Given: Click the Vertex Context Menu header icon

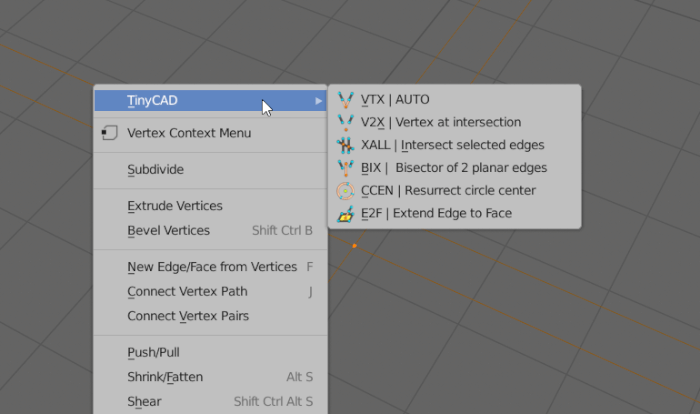Looking at the screenshot, I should point(109,133).
